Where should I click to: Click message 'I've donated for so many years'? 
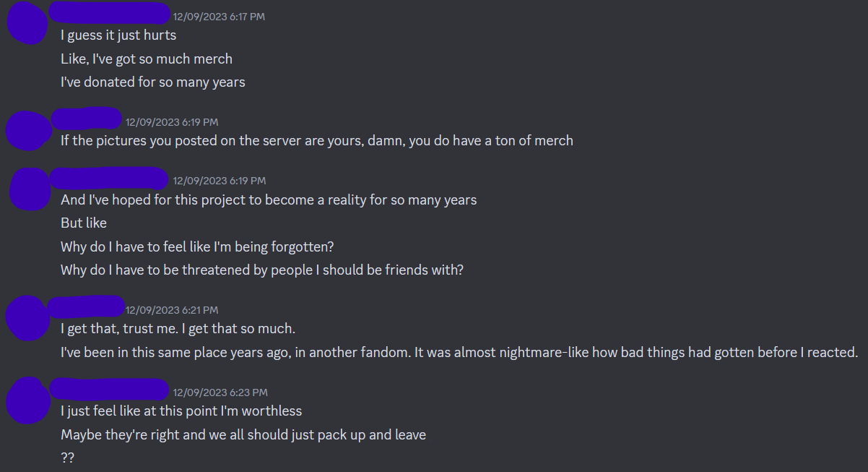point(153,82)
